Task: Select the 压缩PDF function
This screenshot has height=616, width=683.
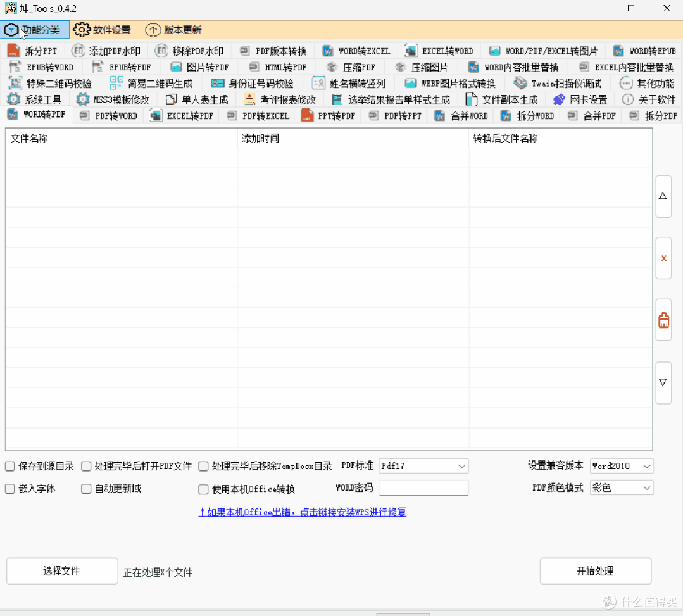Action: [x=351, y=67]
